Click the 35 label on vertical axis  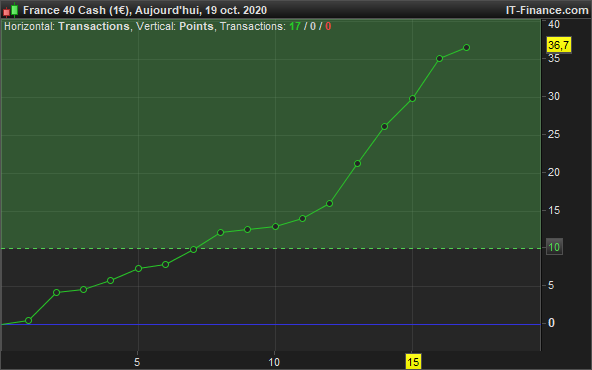coord(554,58)
